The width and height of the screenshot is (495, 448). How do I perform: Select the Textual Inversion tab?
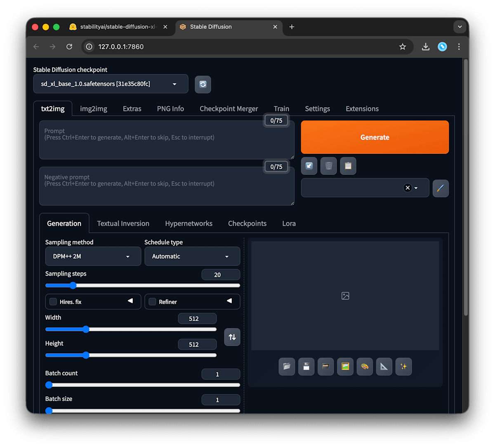coord(123,223)
